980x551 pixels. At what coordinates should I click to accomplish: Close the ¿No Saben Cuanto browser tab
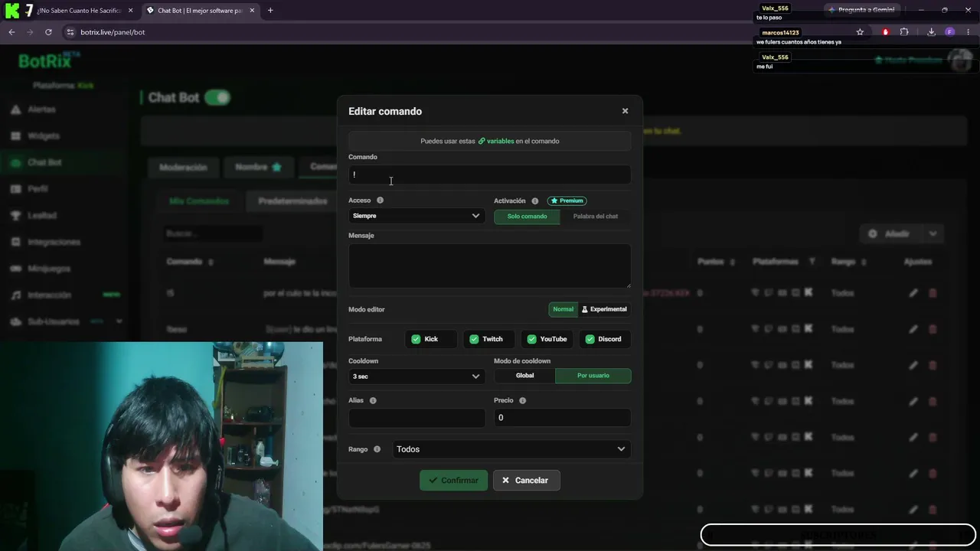click(x=131, y=11)
